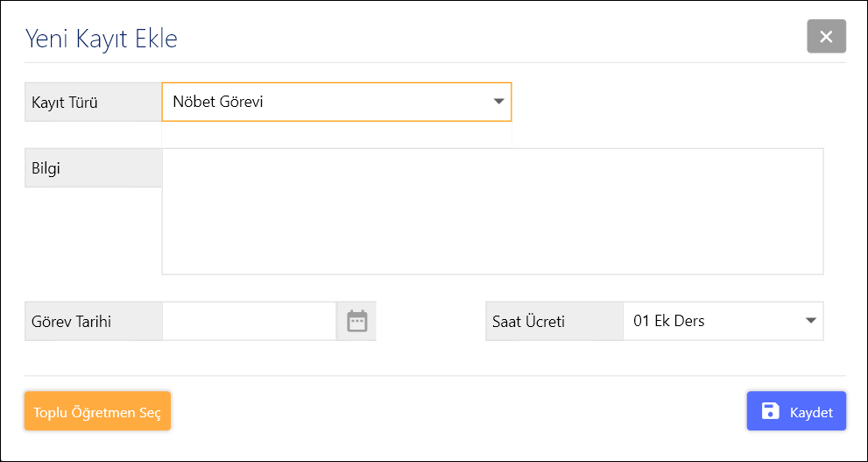This screenshot has width=868, height=462.
Task: Click into the Görev Tarihi date field
Action: coord(249,321)
